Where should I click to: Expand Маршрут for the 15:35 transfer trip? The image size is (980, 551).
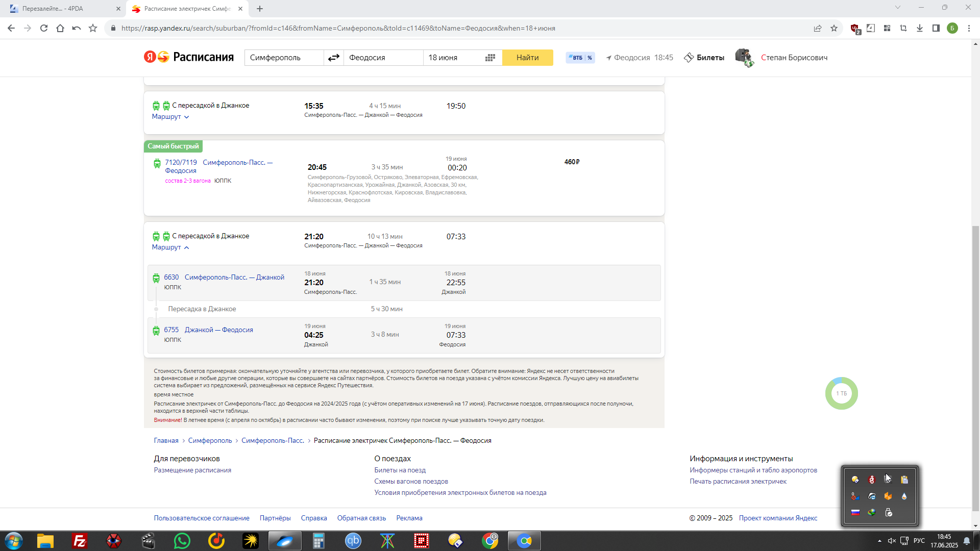170,117
